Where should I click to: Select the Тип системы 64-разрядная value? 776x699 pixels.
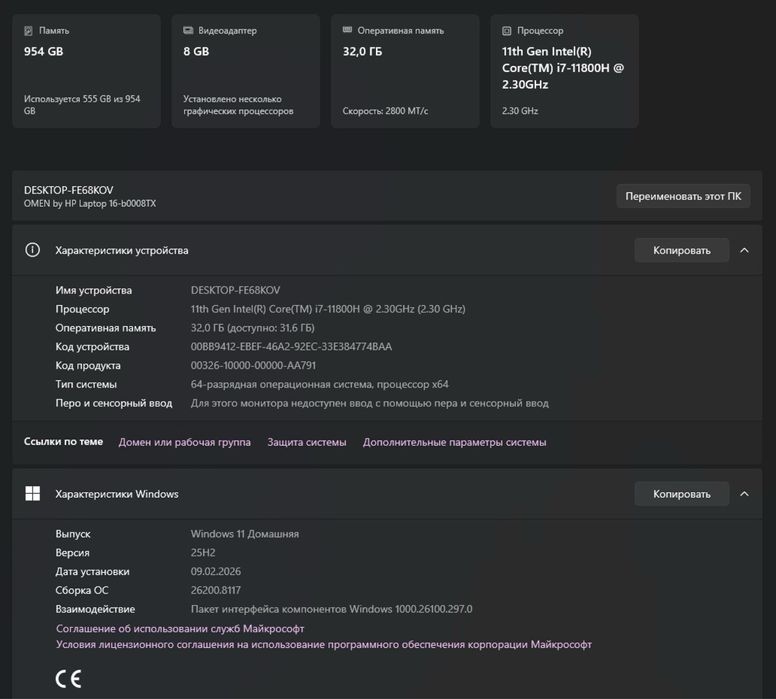tap(320, 384)
